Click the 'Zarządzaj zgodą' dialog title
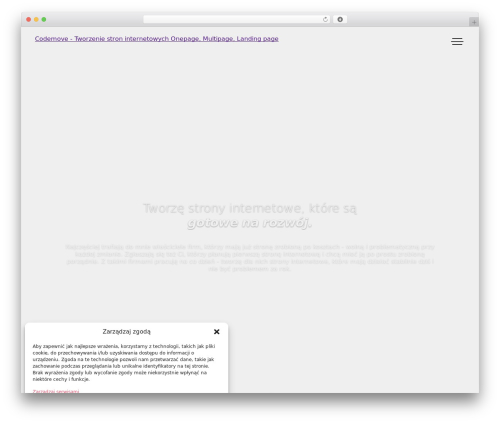 tap(126, 332)
